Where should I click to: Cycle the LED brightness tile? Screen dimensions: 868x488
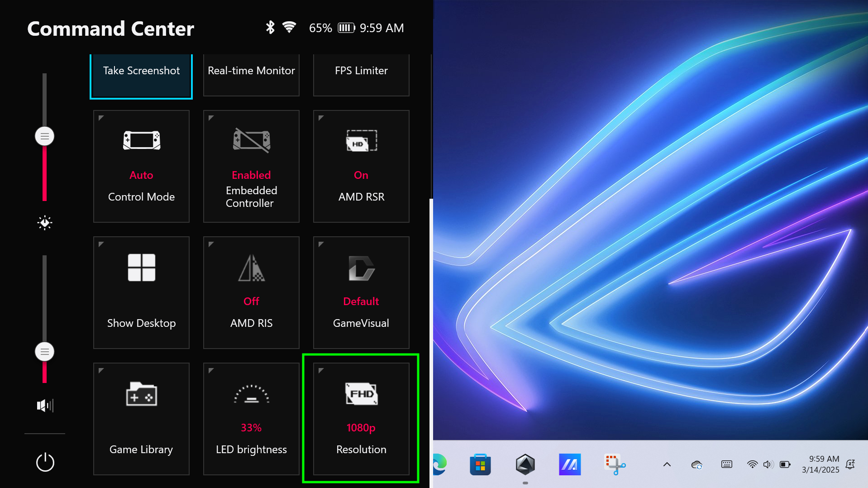tap(251, 419)
